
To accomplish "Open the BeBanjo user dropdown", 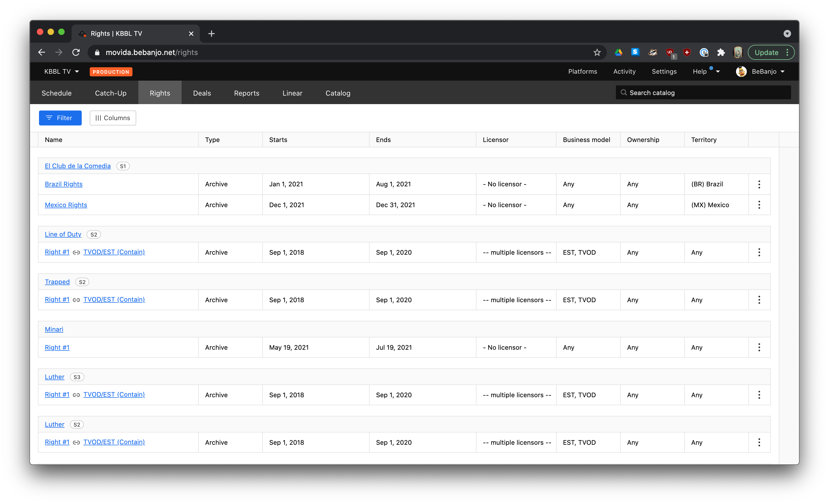I will [x=760, y=72].
